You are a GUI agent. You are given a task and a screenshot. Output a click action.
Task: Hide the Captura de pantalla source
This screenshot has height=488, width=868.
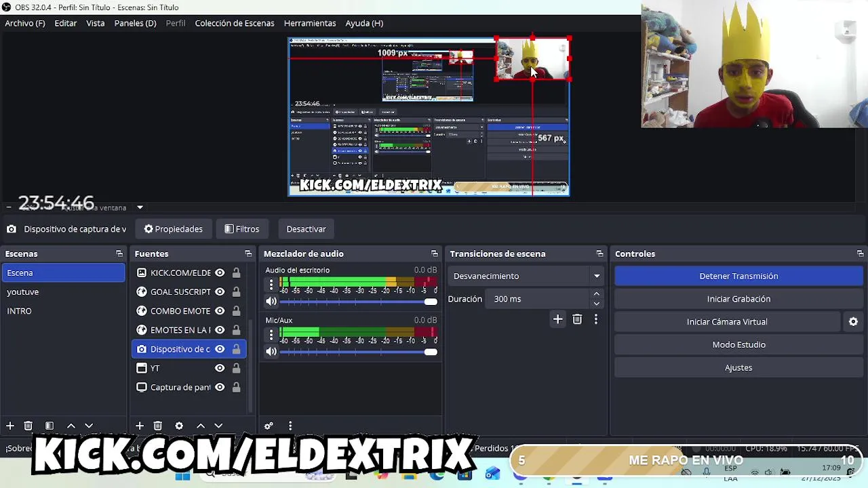[x=220, y=387]
